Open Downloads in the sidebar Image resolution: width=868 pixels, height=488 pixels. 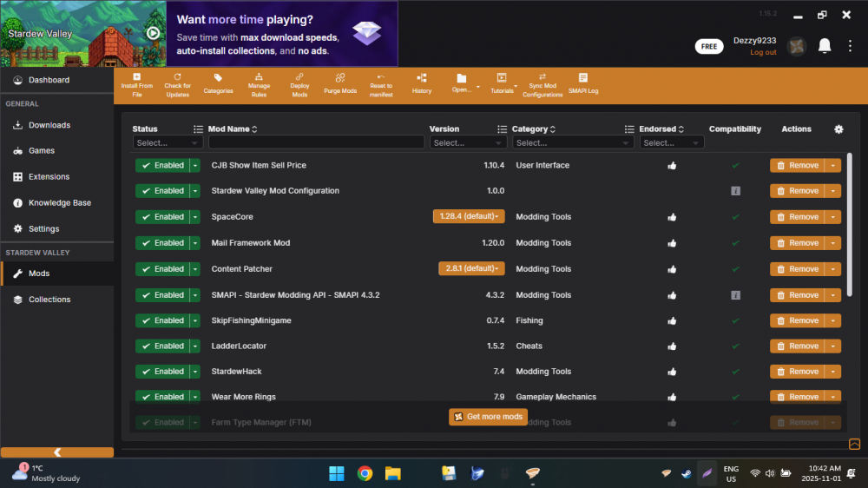tap(49, 125)
